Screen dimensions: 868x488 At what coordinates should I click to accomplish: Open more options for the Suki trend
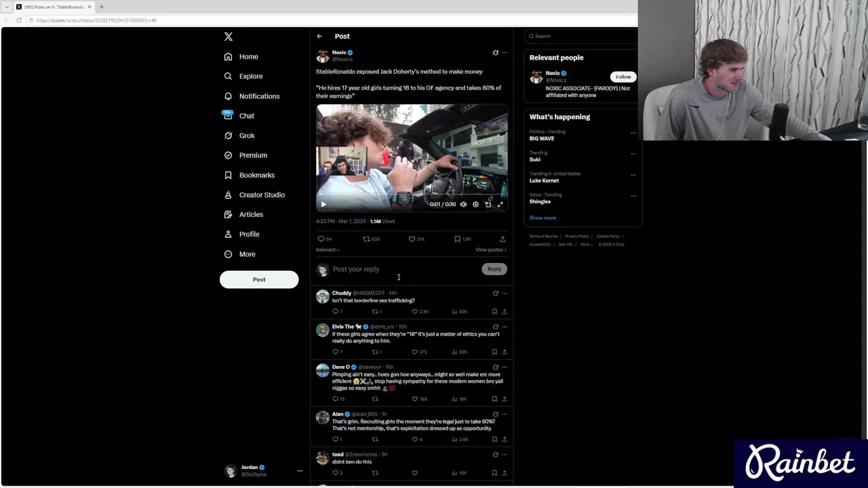point(633,154)
